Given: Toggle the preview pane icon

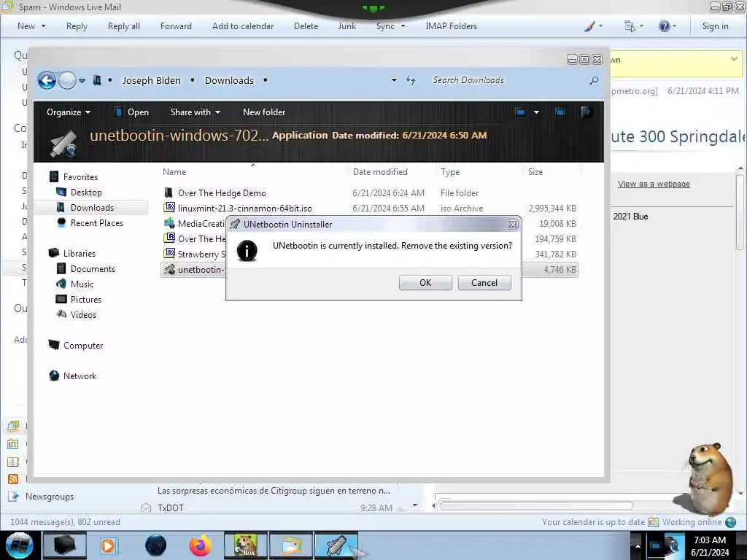Looking at the screenshot, I should [x=560, y=112].
